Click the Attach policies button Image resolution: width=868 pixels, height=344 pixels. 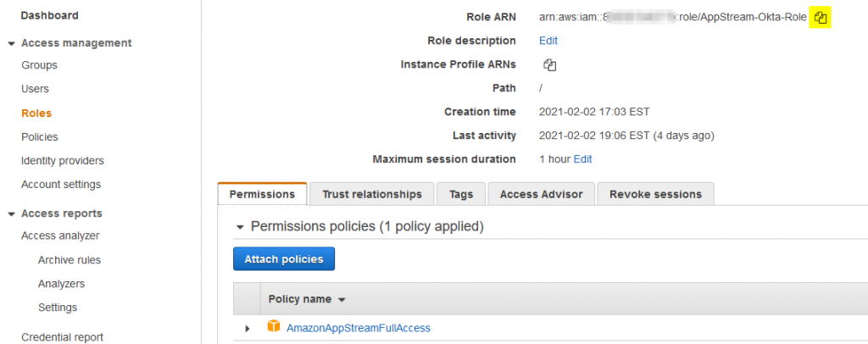(x=284, y=258)
